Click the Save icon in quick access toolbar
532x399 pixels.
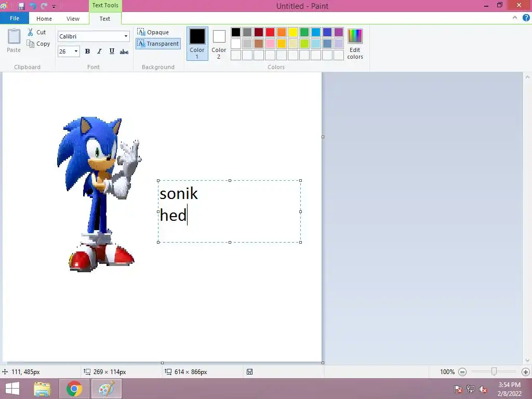21,6
